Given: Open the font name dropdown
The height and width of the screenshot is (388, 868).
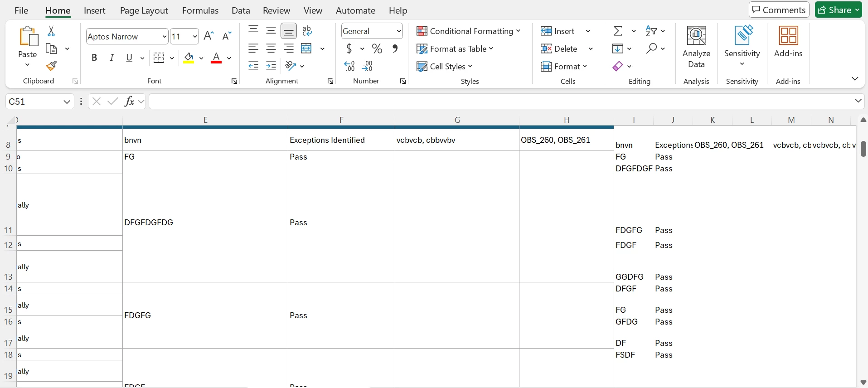Looking at the screenshot, I should coord(164,36).
